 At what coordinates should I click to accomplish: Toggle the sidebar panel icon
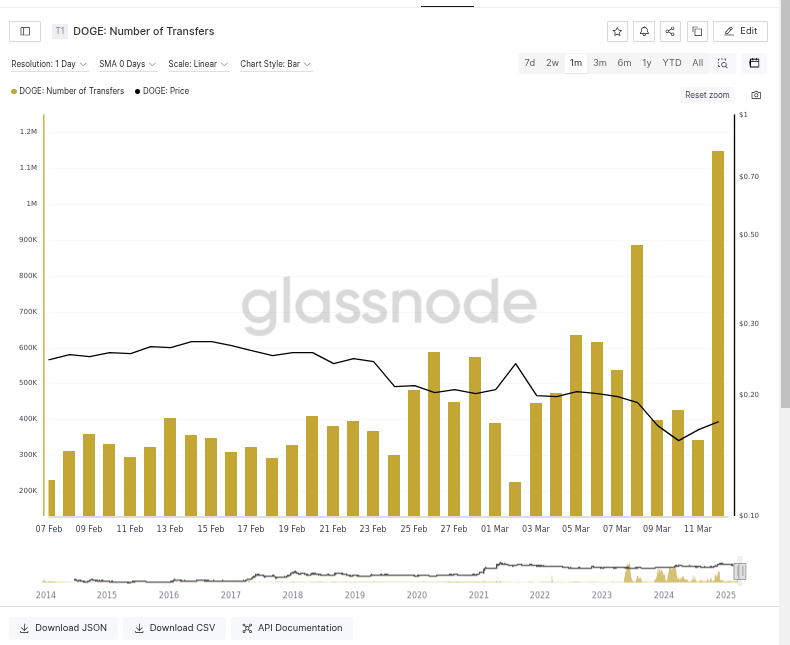tap(25, 31)
